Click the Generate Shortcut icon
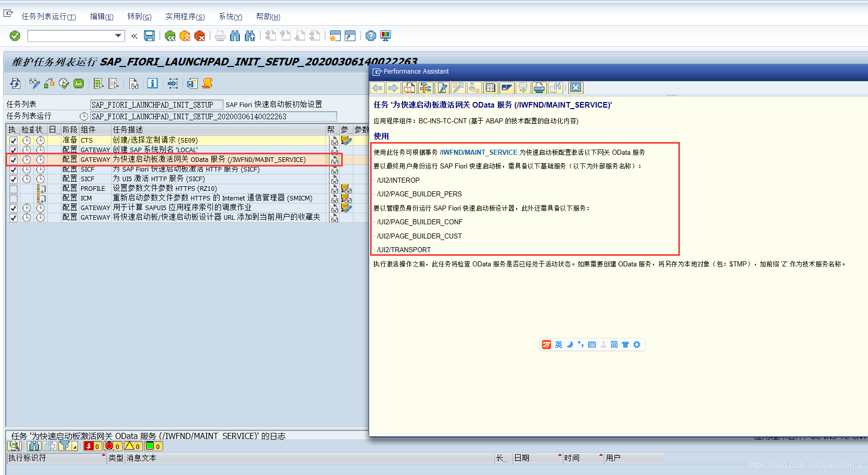Screen dimensions: 868x475 350,36
